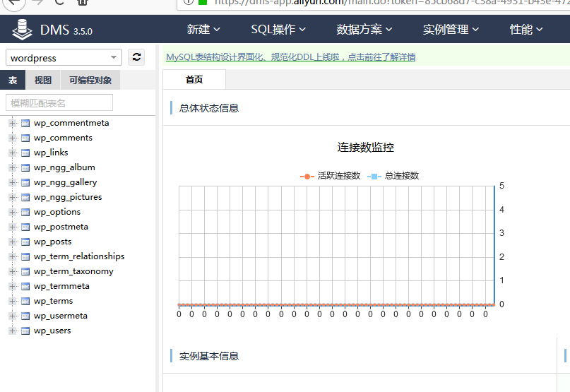Refresh the table list with the refresh icon
This screenshot has width=570, height=392.
137,57
